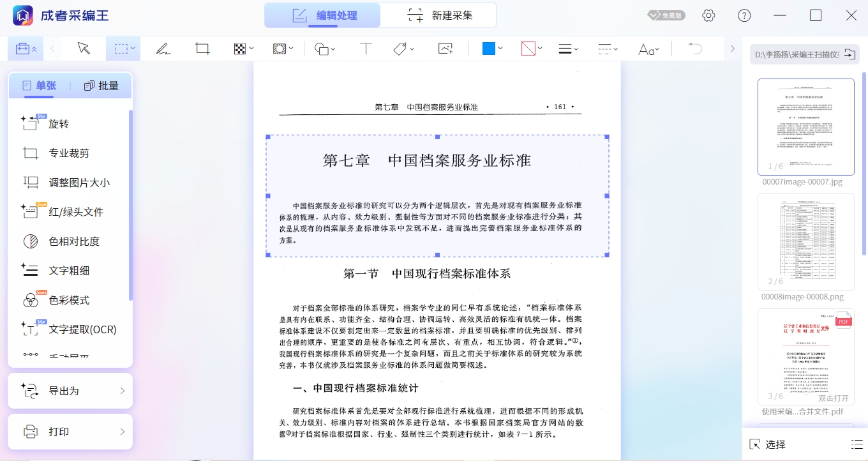Viewport: 868px width, 461px height.
Task: Open the list view menu icon at bottom right
Action: (857, 444)
